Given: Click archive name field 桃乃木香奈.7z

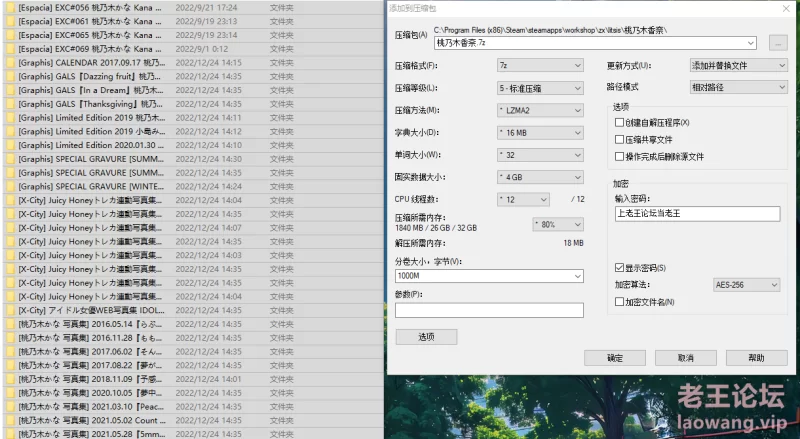Looking at the screenshot, I should (x=595, y=43).
